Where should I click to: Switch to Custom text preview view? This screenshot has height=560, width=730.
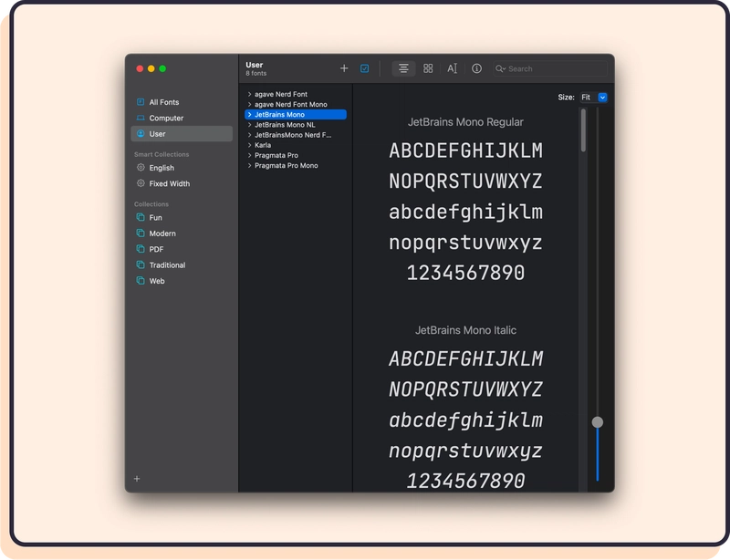[x=452, y=68]
